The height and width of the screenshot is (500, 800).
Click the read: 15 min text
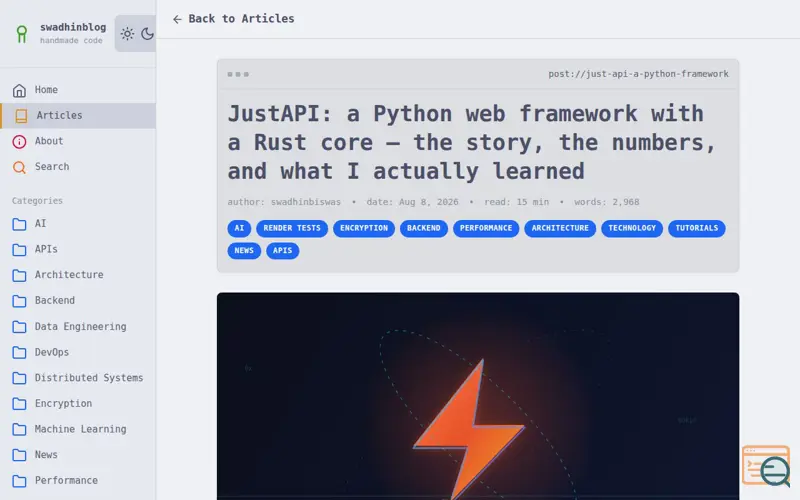click(x=516, y=202)
